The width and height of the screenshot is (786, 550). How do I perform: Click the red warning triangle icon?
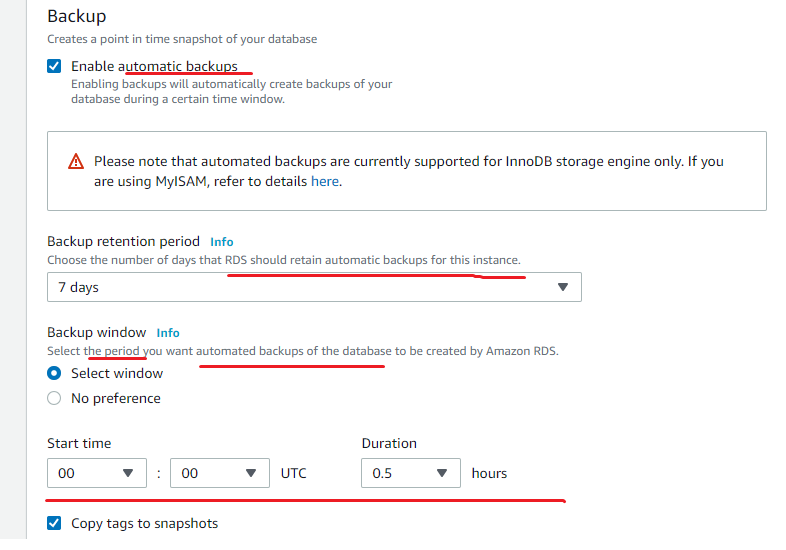pyautogui.click(x=76, y=161)
